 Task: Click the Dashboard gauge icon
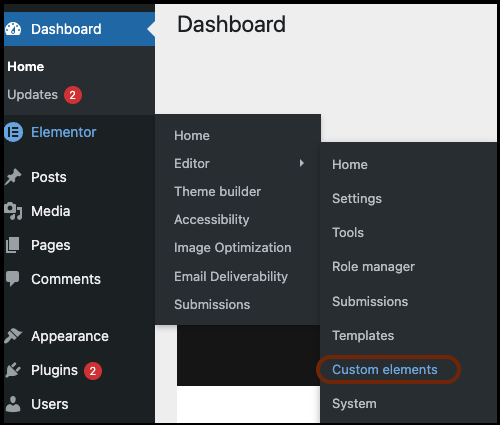click(13, 29)
